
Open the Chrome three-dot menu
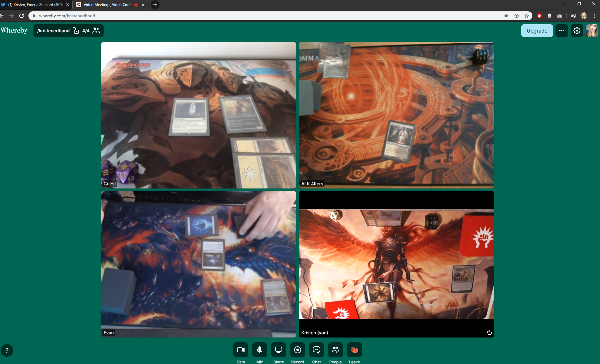click(x=594, y=16)
